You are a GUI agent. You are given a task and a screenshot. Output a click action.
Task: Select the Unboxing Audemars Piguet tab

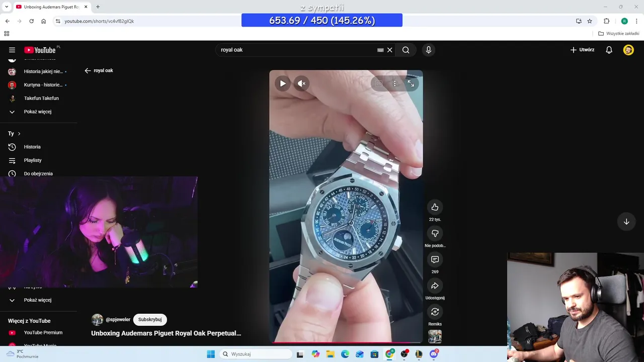pyautogui.click(x=51, y=7)
